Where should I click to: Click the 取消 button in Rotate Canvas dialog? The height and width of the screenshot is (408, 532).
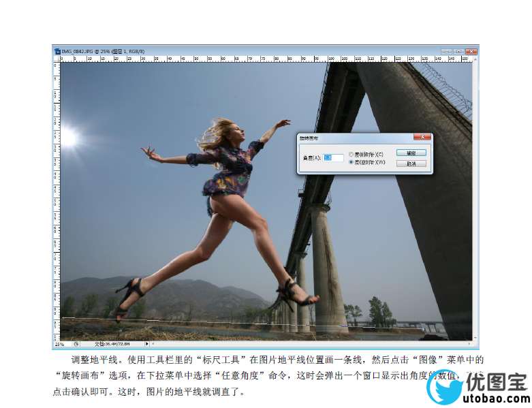point(411,163)
